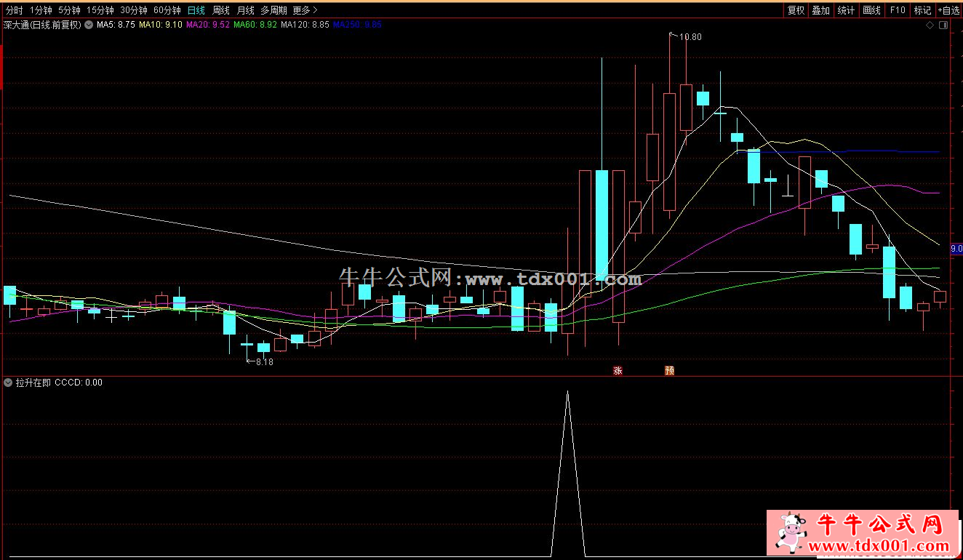Click the 预 event marker below candles

click(669, 370)
